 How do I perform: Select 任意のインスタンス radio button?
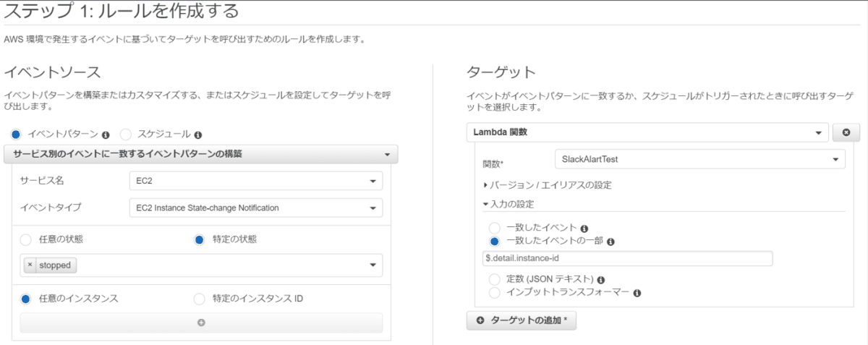tap(26, 298)
